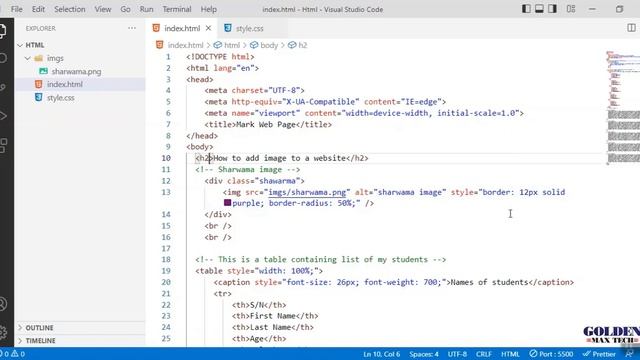This screenshot has height=360, width=640.
Task: Click line number 13 in gutter
Action: click(166, 192)
